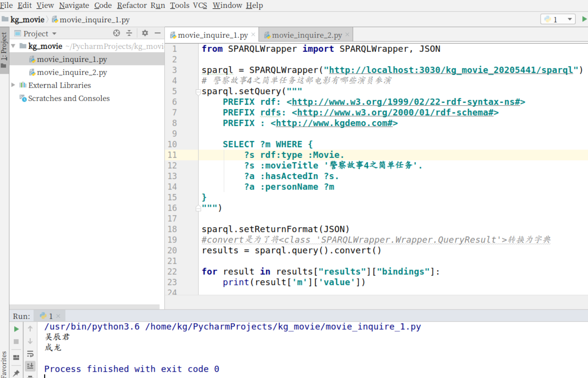Select Scratches and Consoles item
The height and width of the screenshot is (378, 588).
(x=69, y=98)
